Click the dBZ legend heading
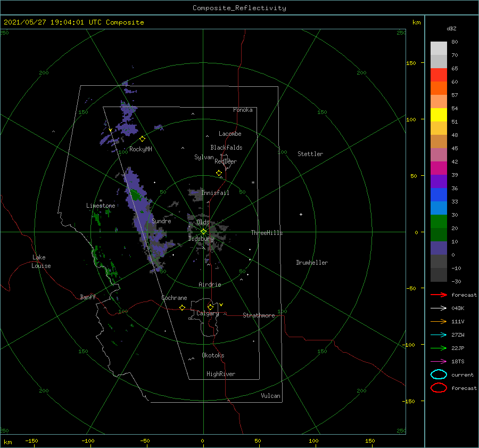The height and width of the screenshot is (448, 479). point(451,28)
